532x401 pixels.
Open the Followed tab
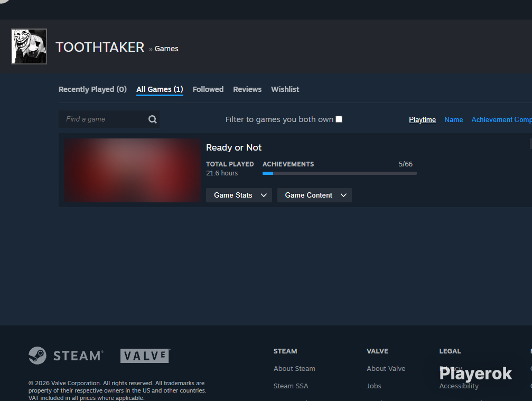[x=208, y=89]
